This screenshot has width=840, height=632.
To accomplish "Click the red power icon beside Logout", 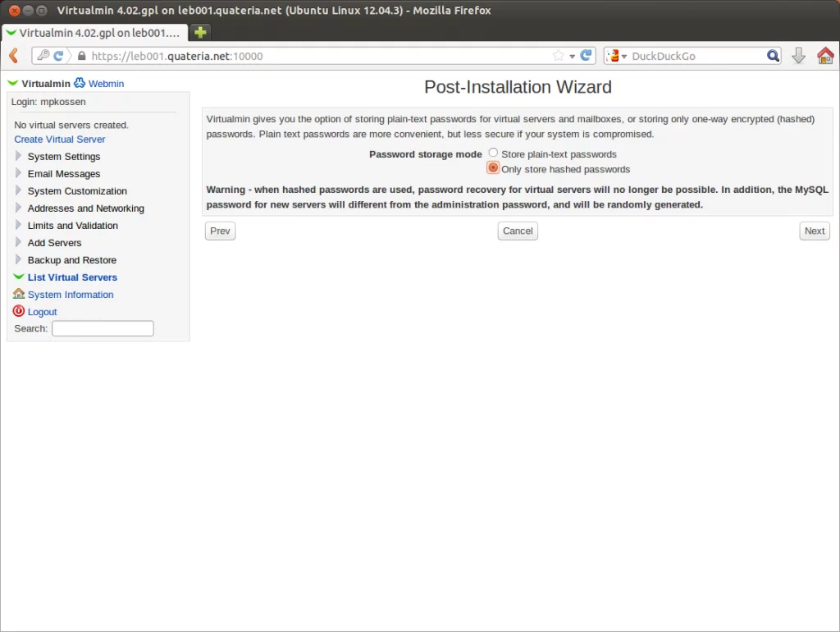I will click(19, 311).
